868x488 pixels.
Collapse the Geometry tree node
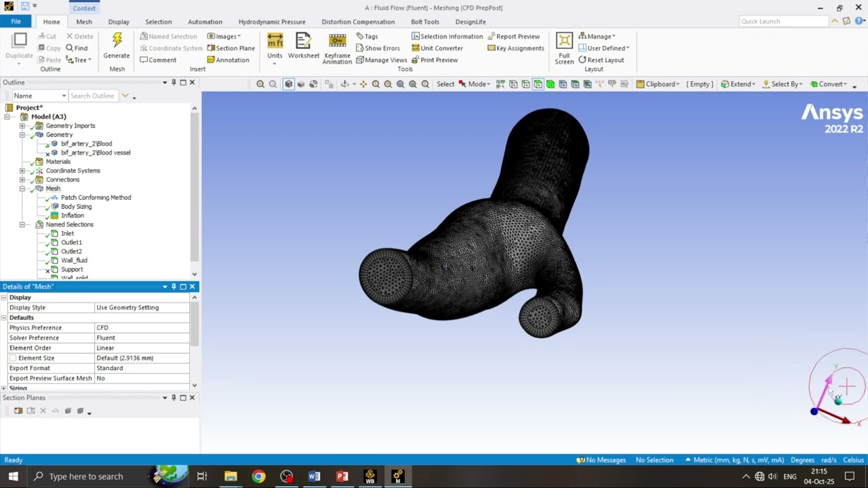[x=22, y=135]
